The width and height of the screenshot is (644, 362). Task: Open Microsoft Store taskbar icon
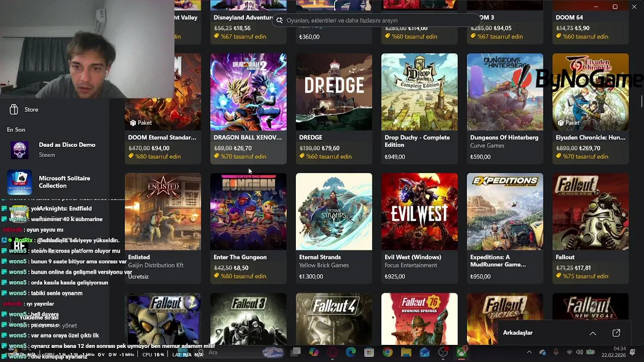pos(369,352)
